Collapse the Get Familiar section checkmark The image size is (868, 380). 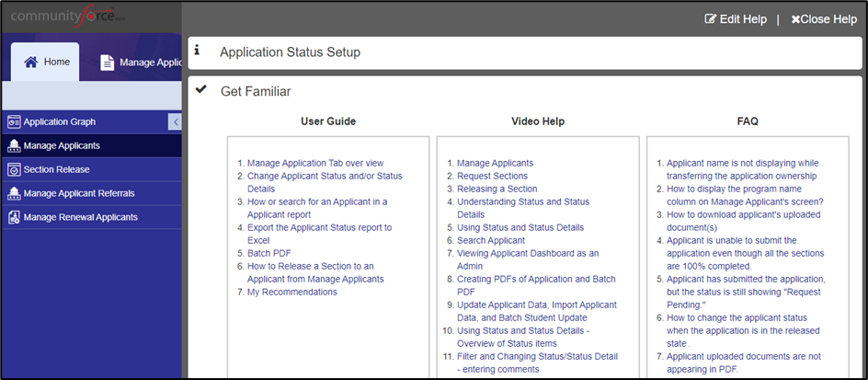click(200, 90)
